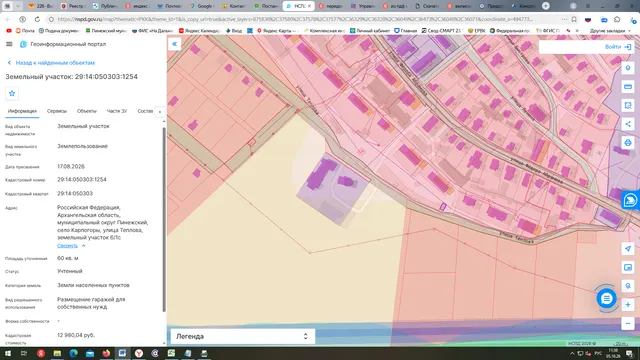Zoom in the map with plus button
640x360 pixels.
tap(628, 304)
